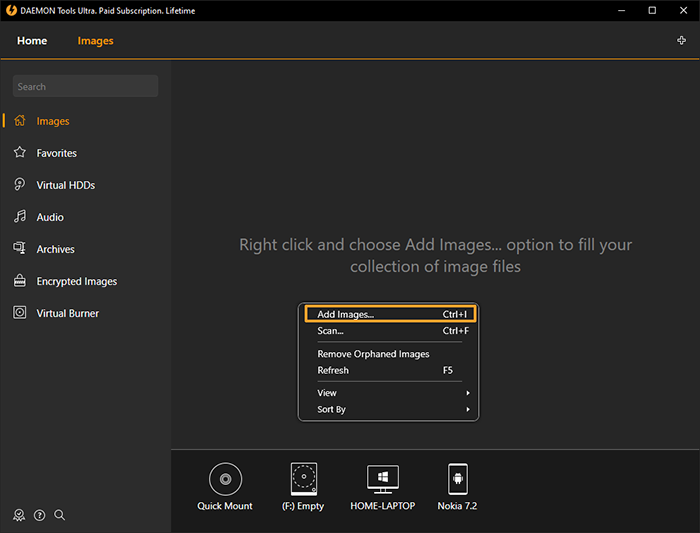The height and width of the screenshot is (533, 700).
Task: Select Refresh in the context menu
Action: (391, 371)
